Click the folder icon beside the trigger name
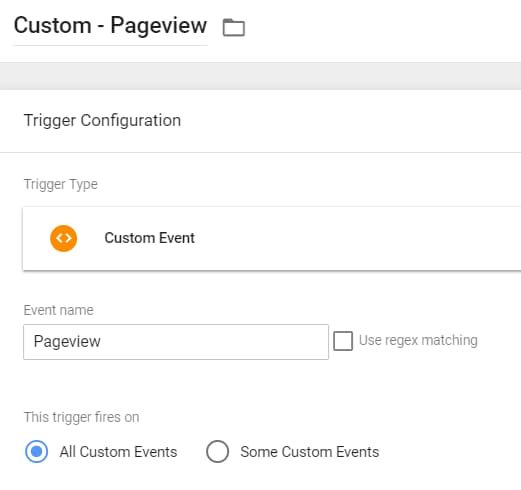The width and height of the screenshot is (521, 490). [234, 27]
